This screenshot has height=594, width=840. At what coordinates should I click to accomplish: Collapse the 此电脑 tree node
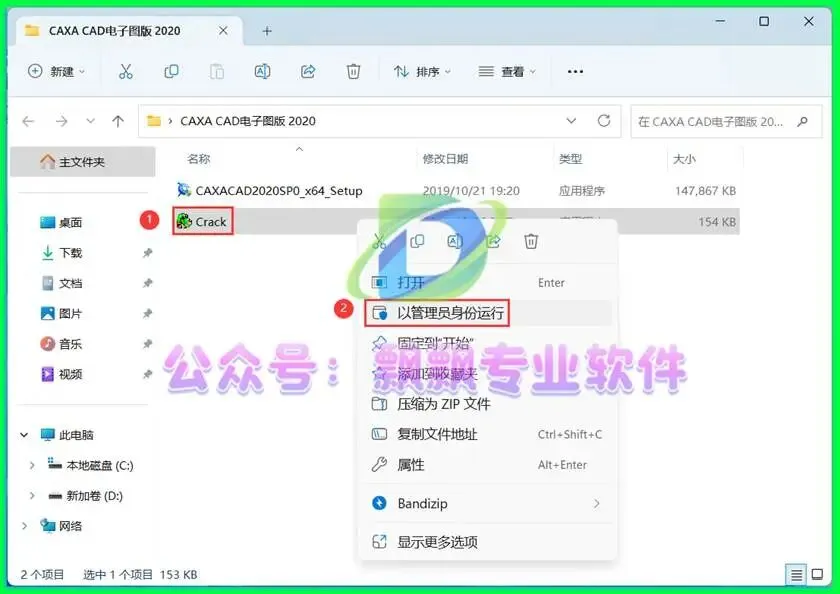24,435
